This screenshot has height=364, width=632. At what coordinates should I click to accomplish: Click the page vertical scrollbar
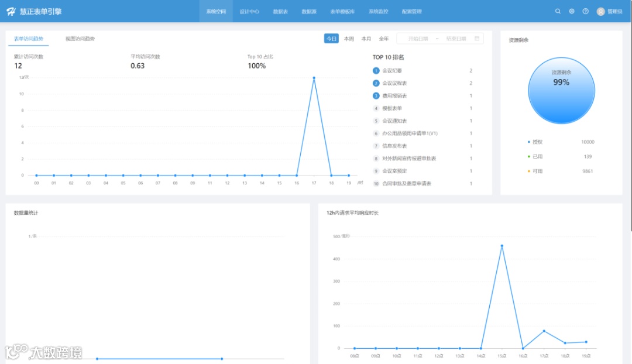coord(630,116)
